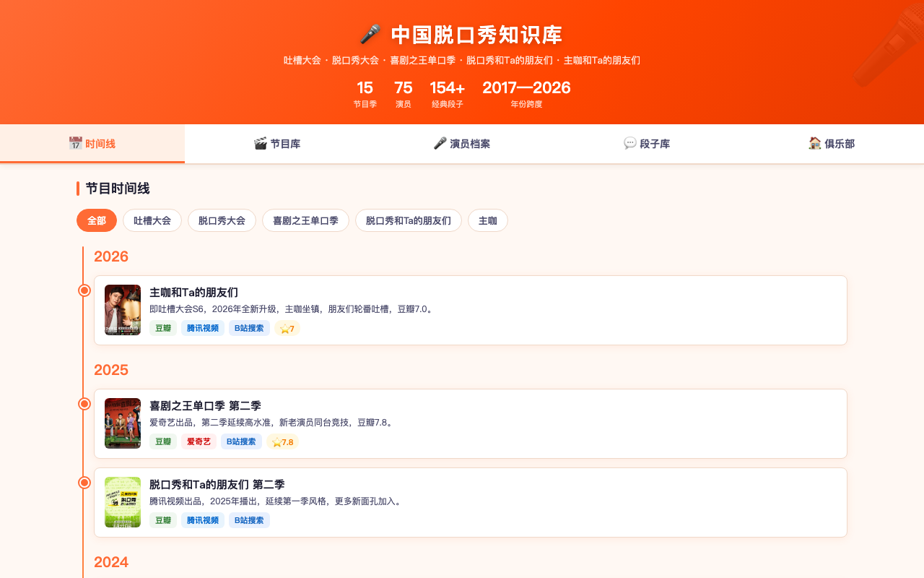Select the 全部 filter chip
This screenshot has height=578, width=924.
[x=97, y=220]
